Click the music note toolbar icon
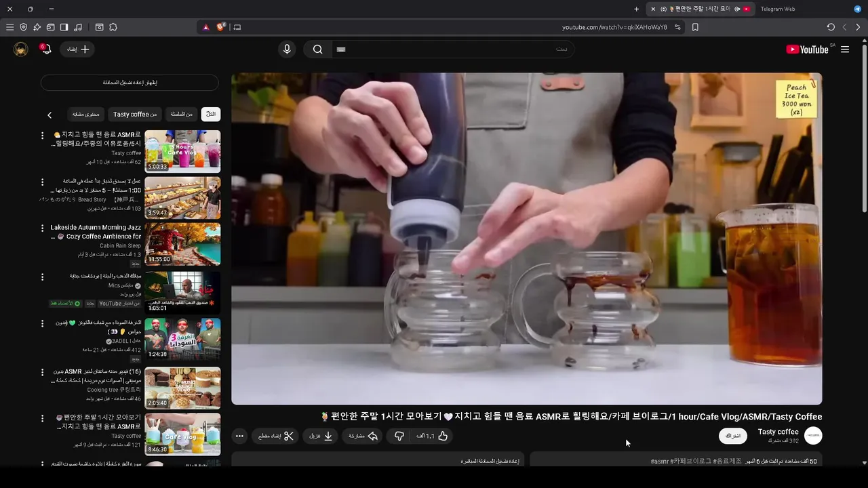The image size is (868, 488). tap(78, 27)
